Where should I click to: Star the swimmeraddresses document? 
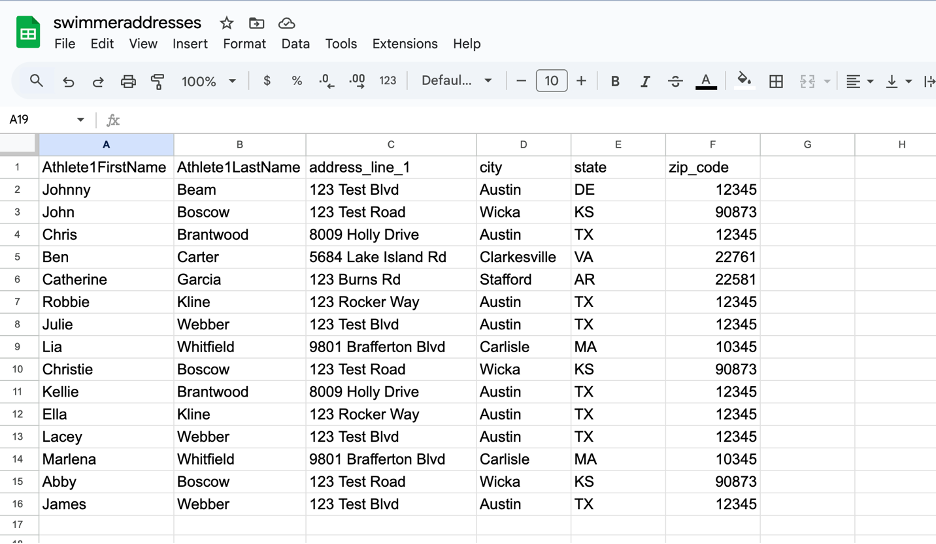coord(227,23)
